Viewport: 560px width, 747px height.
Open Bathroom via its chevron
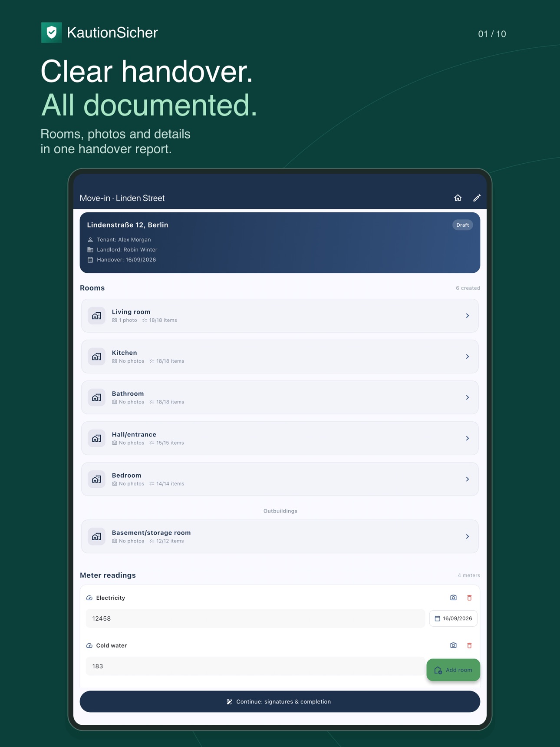[x=468, y=397]
